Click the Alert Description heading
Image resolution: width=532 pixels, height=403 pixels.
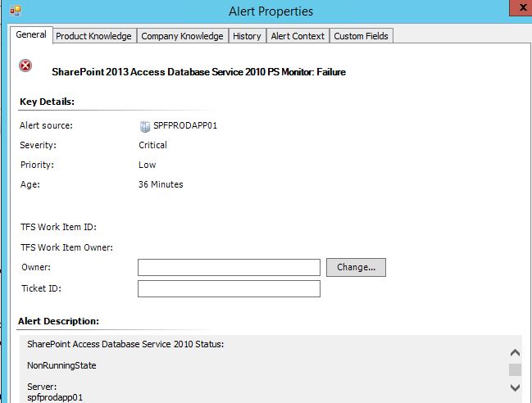[58, 321]
